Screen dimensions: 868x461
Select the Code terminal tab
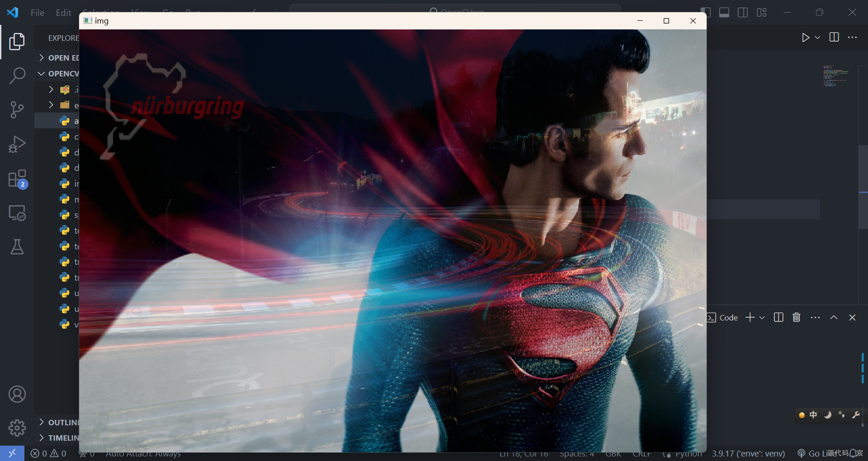point(722,318)
